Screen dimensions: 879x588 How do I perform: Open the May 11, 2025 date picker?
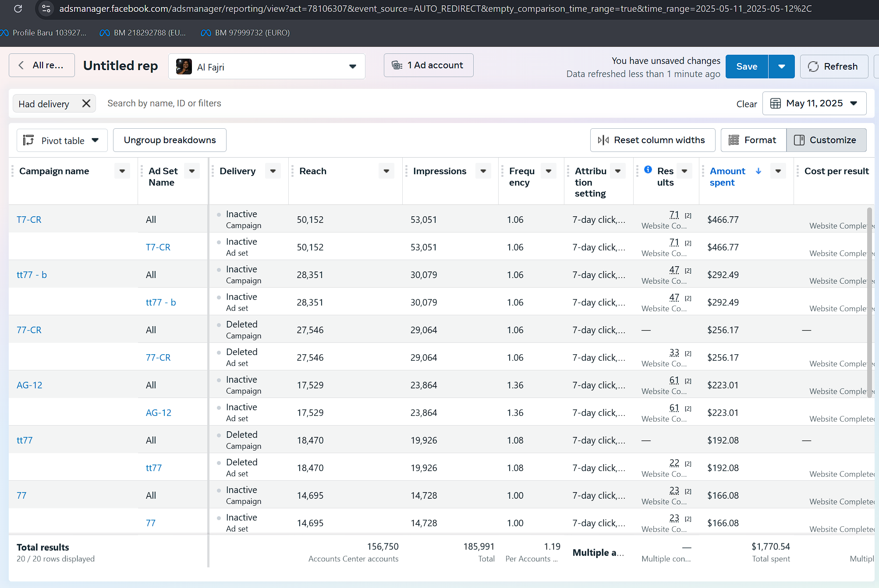(814, 104)
